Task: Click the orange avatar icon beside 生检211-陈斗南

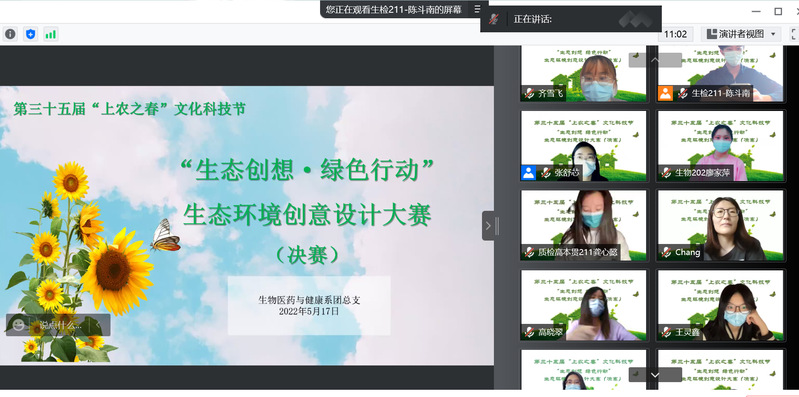Action: 665,93
